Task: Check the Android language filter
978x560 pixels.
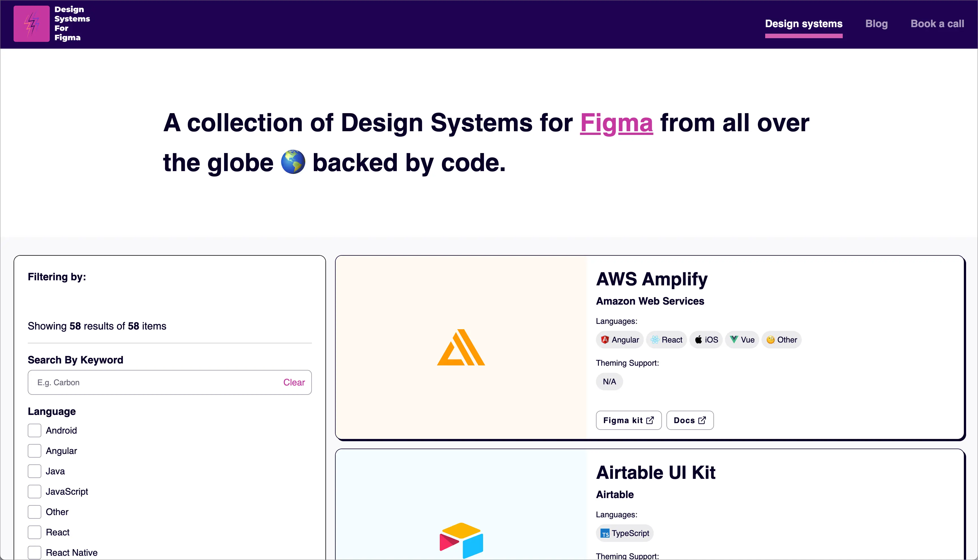Action: click(35, 430)
